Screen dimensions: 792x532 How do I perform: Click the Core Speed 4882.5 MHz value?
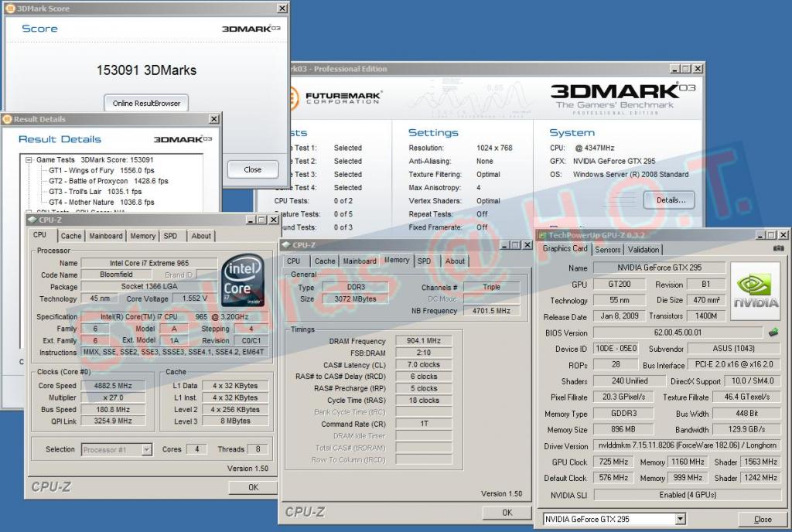tap(113, 386)
